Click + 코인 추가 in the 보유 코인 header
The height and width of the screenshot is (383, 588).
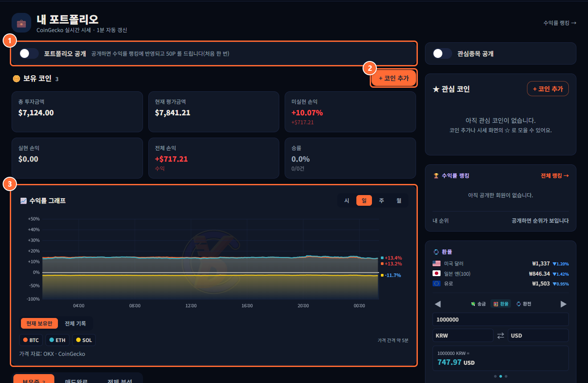[394, 78]
